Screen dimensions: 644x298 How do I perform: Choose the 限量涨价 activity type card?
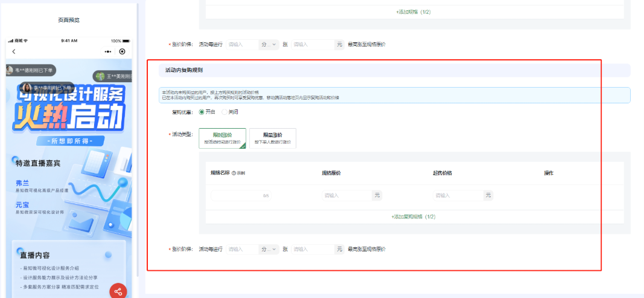(x=272, y=138)
